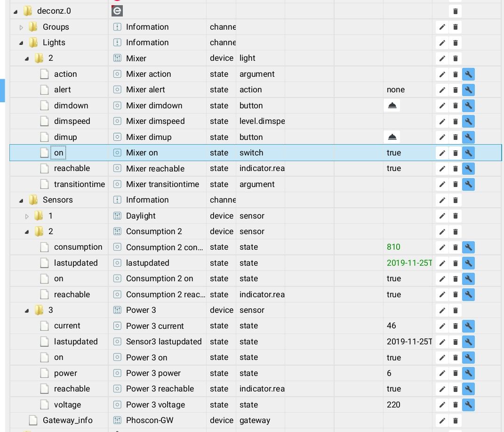Delete the Power 3 power state
Screen dimensions: 504x432
455,373
